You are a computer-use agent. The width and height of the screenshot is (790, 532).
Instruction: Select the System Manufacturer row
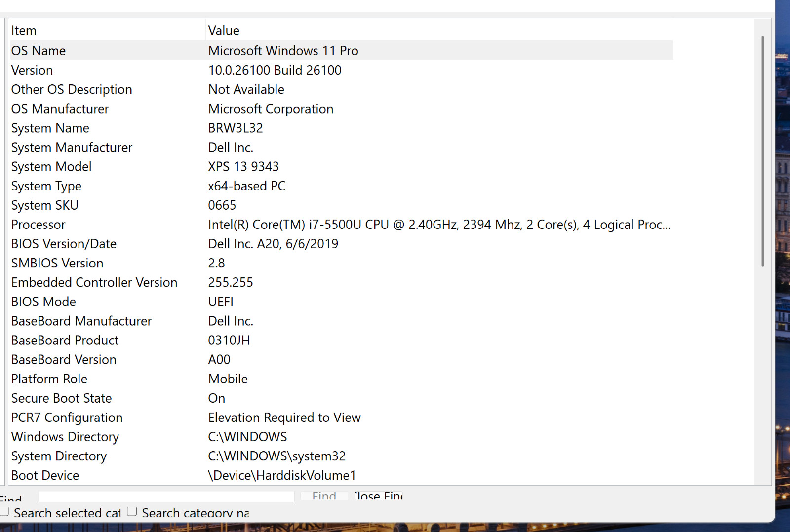tap(341, 147)
